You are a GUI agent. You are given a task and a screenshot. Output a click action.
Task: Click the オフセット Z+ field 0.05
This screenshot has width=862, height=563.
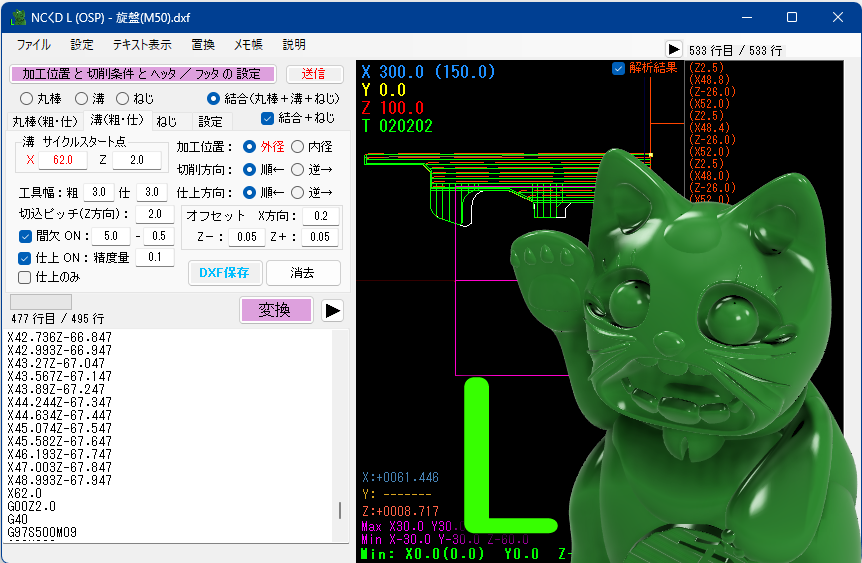pyautogui.click(x=320, y=237)
